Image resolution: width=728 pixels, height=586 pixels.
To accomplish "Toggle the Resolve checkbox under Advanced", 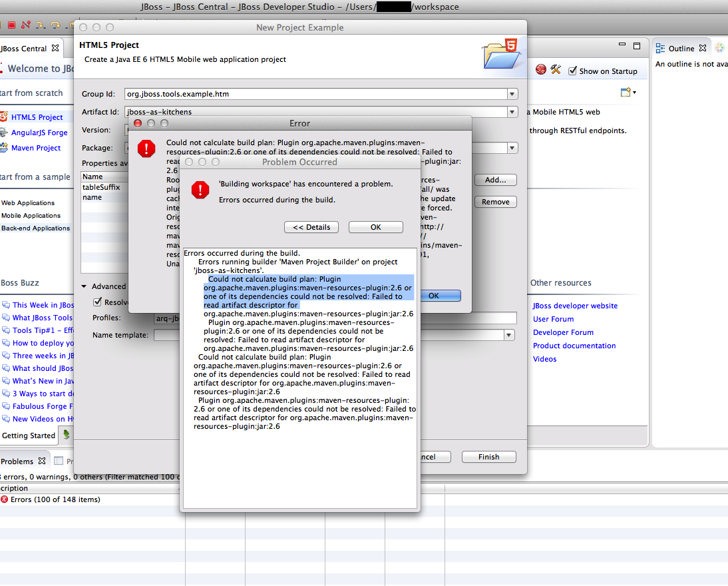I will point(98,302).
